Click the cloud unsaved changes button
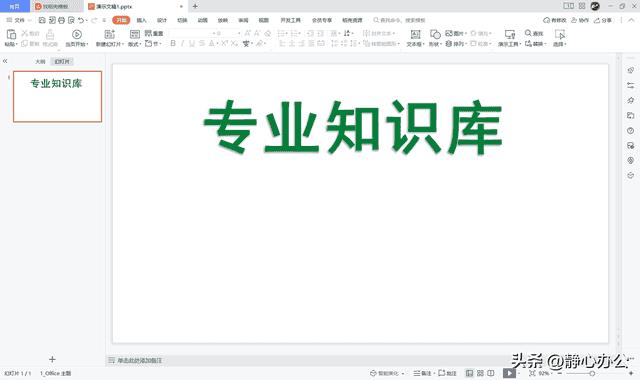This screenshot has width=640, height=380. tap(555, 20)
